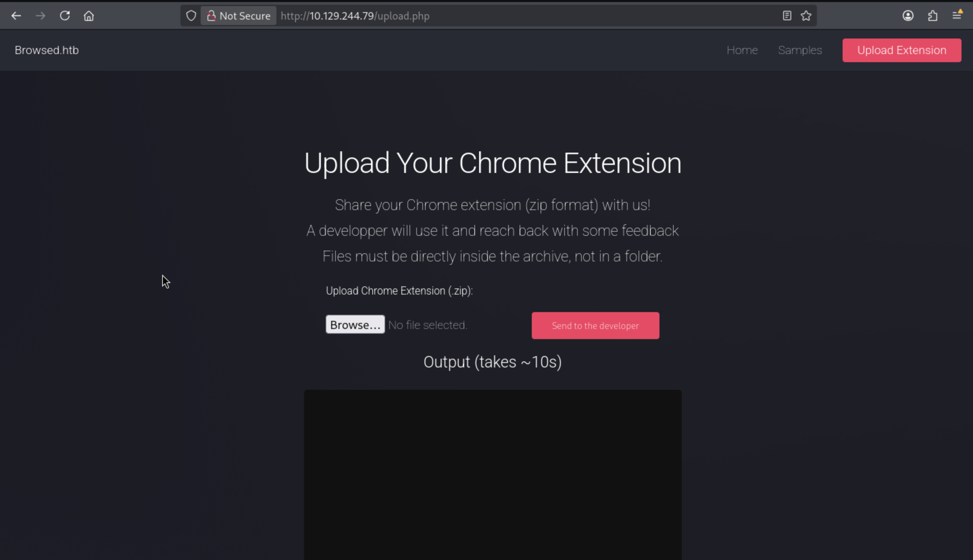Reload the current page

pyautogui.click(x=65, y=16)
